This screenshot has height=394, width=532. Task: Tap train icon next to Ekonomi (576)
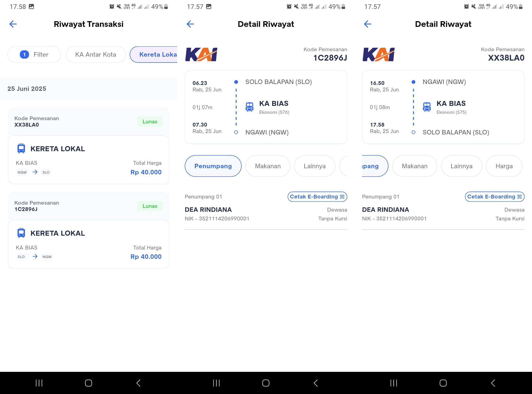coord(249,107)
